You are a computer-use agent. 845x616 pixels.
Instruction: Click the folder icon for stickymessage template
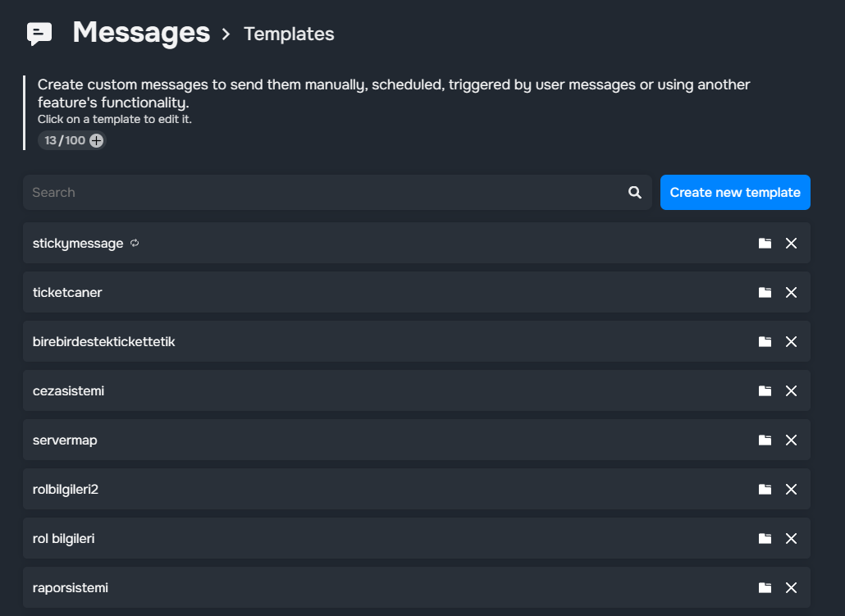[765, 244]
